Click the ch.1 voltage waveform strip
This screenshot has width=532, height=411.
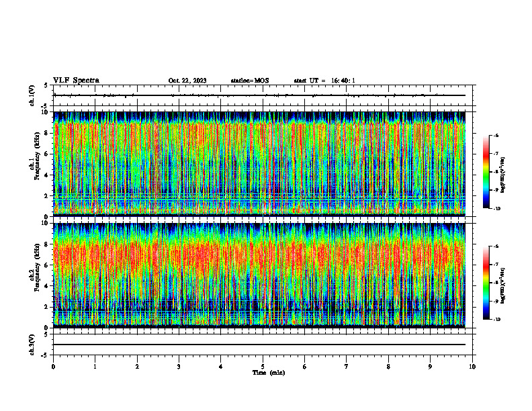263,95
